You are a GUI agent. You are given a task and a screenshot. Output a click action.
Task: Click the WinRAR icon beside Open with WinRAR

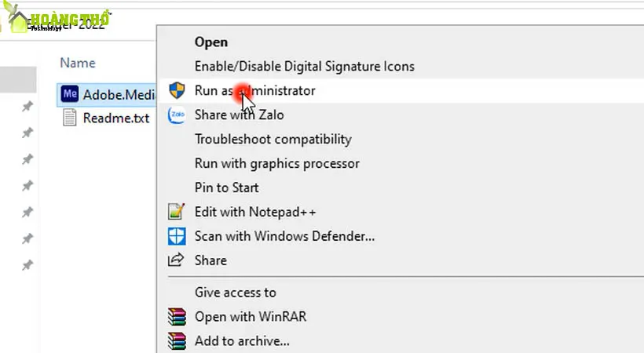(x=177, y=317)
